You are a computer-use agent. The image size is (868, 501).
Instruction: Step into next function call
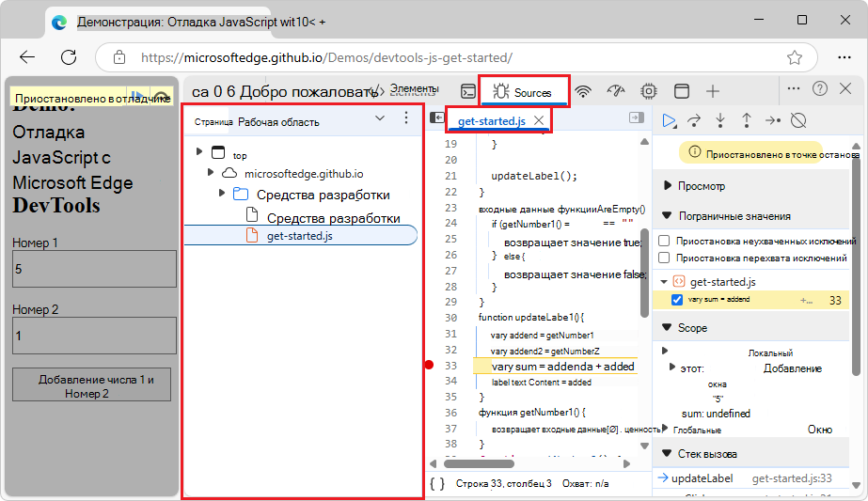click(x=720, y=120)
